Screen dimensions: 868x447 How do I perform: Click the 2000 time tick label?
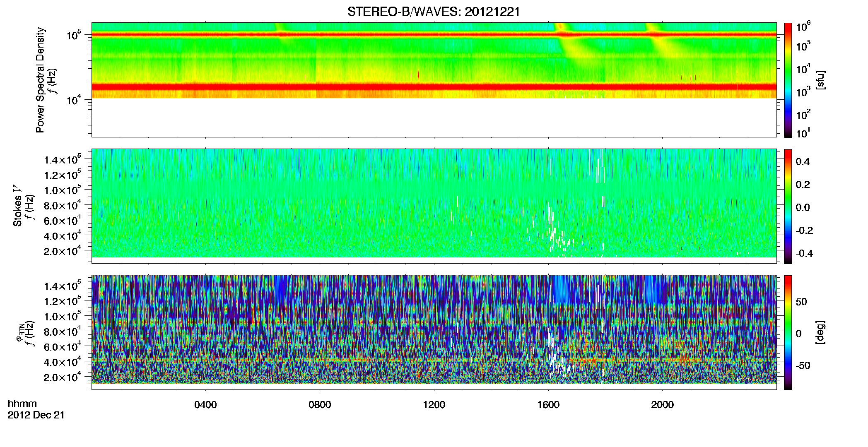662,405
